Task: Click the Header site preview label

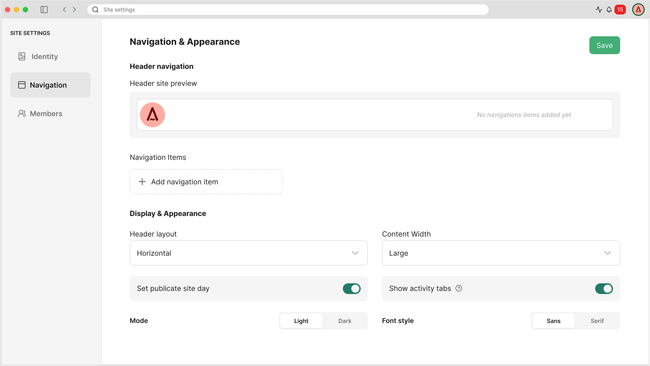Action: pos(163,83)
